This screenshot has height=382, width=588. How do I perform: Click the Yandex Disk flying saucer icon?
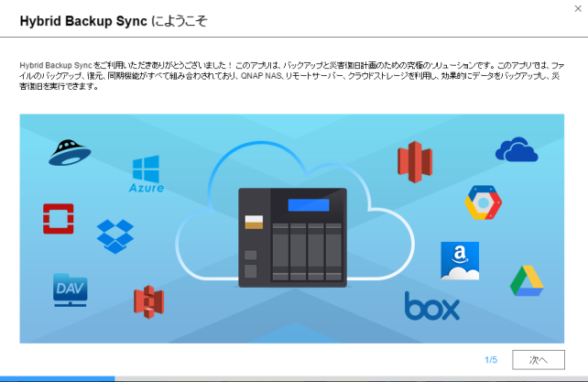[x=70, y=152]
